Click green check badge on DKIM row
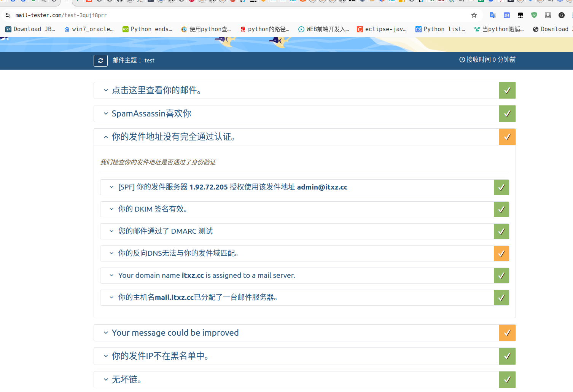This screenshot has width=573, height=392. (x=501, y=209)
